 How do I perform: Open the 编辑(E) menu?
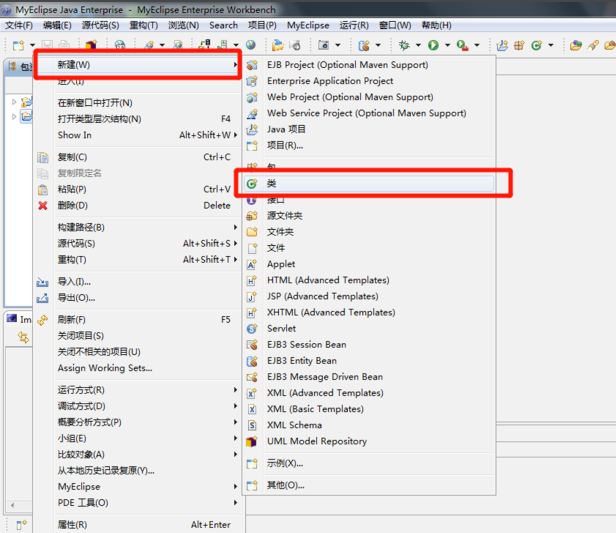[57, 26]
